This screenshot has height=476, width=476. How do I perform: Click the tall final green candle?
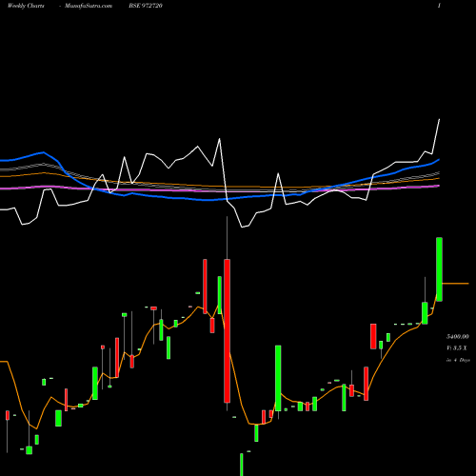439,269
